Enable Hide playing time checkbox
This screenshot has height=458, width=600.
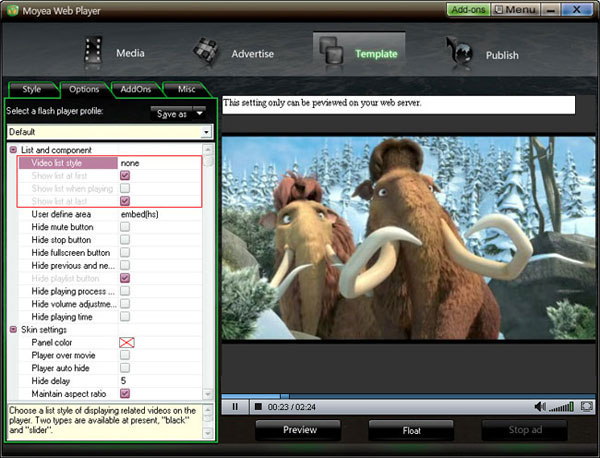(x=125, y=316)
